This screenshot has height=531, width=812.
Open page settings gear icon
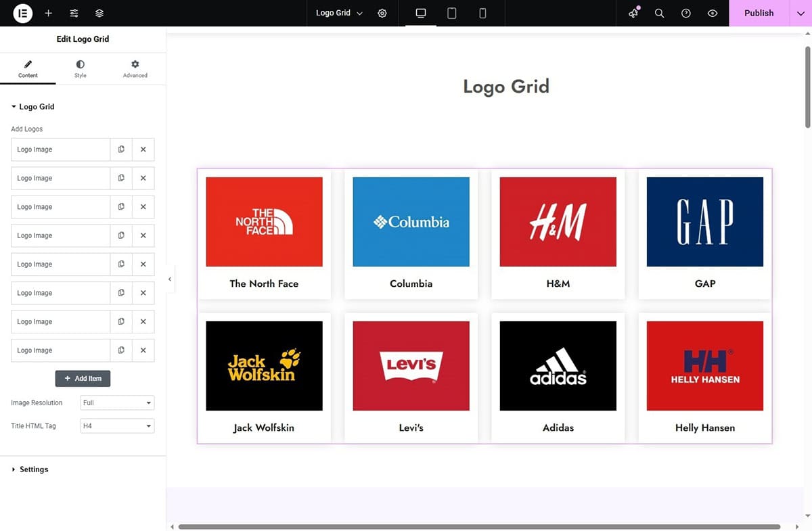382,13
